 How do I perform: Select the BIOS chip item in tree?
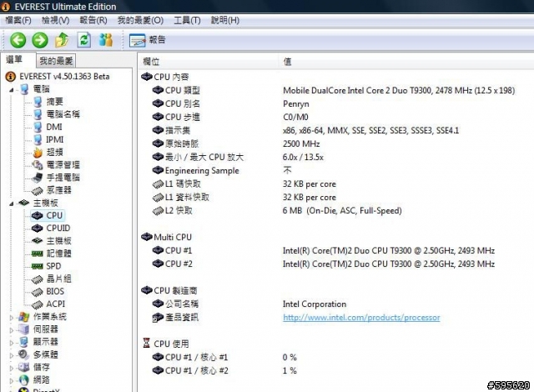[54, 291]
